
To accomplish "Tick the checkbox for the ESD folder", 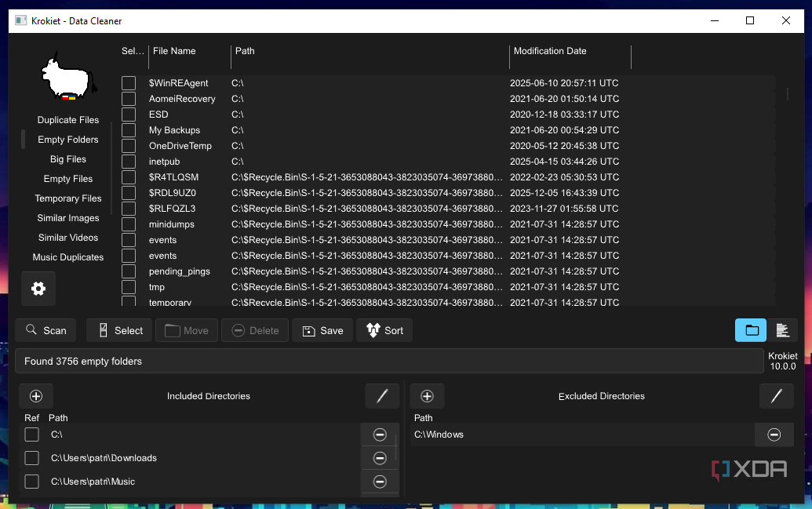I will pos(129,115).
